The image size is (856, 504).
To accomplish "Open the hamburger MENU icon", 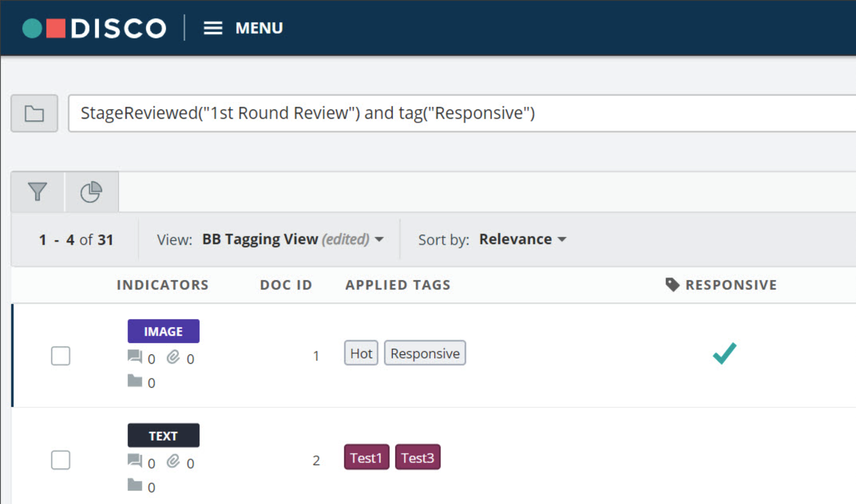I will click(x=213, y=28).
